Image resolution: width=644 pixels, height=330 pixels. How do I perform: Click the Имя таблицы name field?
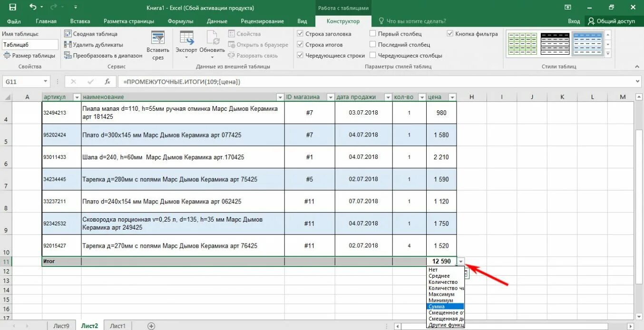pos(30,44)
